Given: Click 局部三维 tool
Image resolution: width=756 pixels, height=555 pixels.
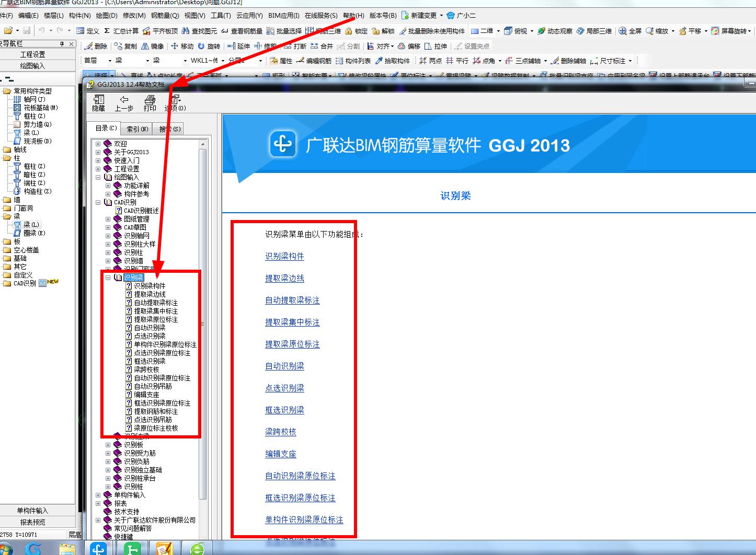Looking at the screenshot, I should point(594,31).
